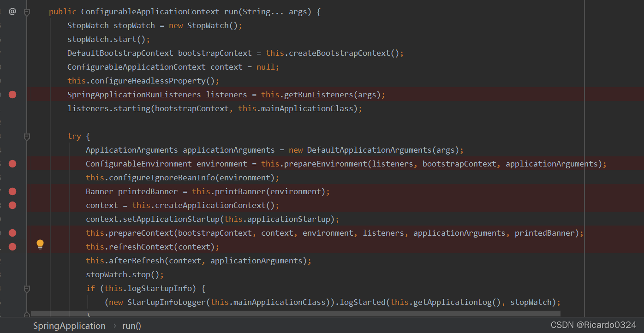Click 'listeners.starting' call
The width and height of the screenshot is (644, 333).
[109, 108]
